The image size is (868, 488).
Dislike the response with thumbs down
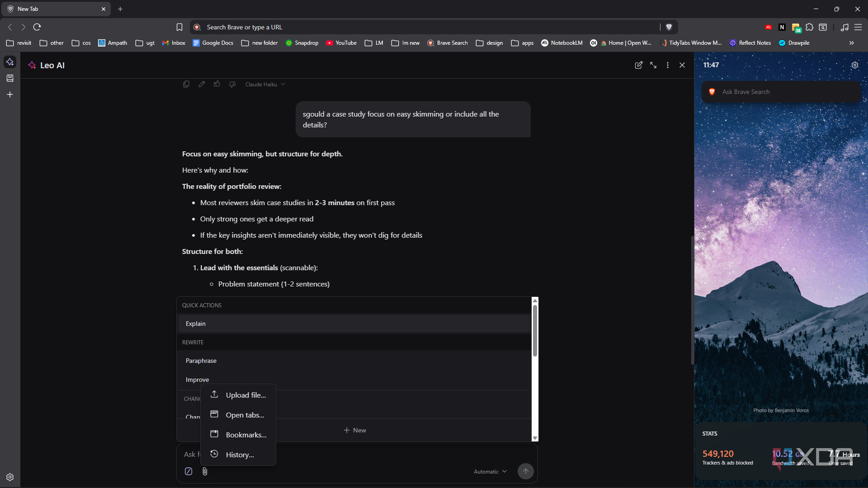point(232,84)
